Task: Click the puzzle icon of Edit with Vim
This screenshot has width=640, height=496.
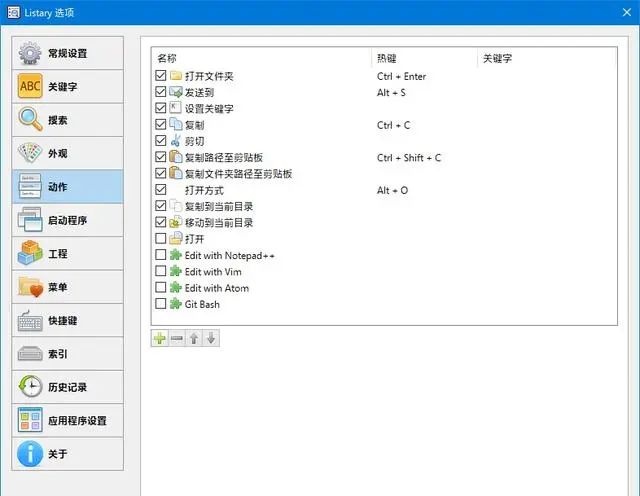Action: click(x=176, y=271)
